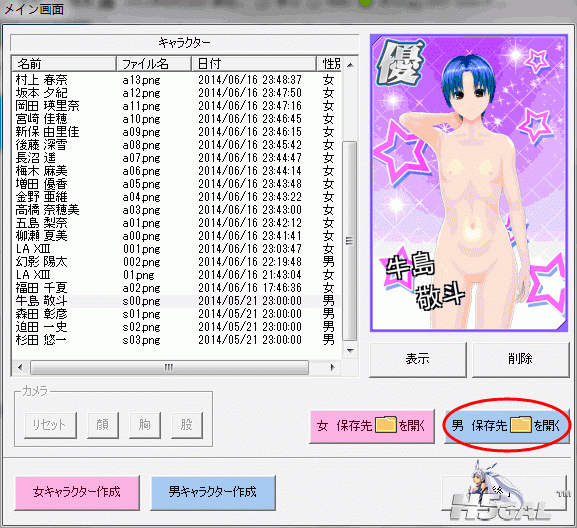The height and width of the screenshot is (528, 577).
Task: Click file name 001.png cell
Action: (x=142, y=249)
